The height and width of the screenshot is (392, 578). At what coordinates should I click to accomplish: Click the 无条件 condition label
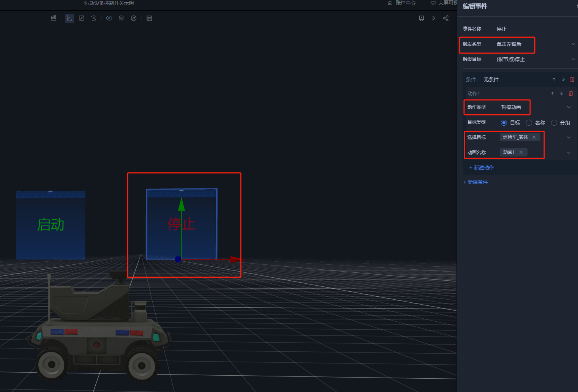pos(491,79)
